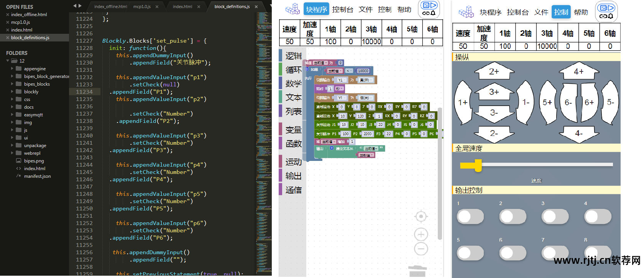Center the Blockly workspace with crosshair icon
The height and width of the screenshot is (278, 644).
point(421,217)
